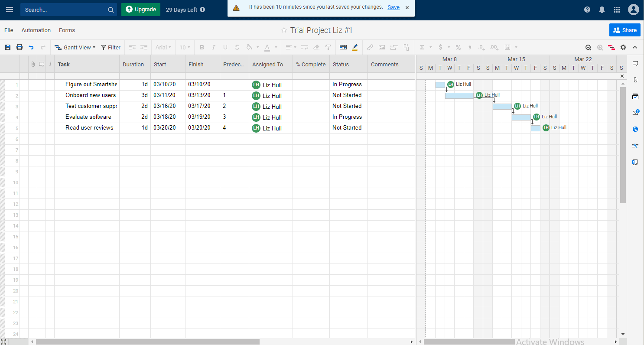Open the hamburger navigation menu
Viewport: 644px width, 345px height.
click(x=10, y=10)
